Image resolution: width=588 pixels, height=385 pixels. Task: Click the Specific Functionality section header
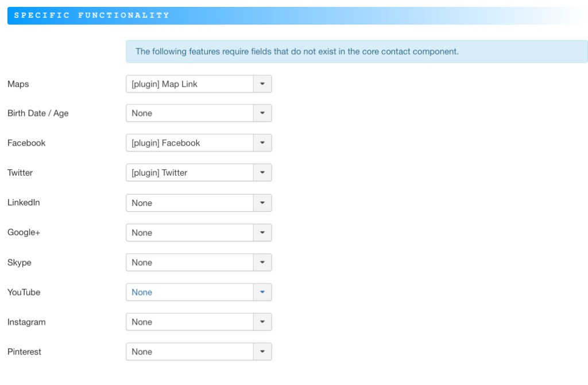click(x=92, y=15)
